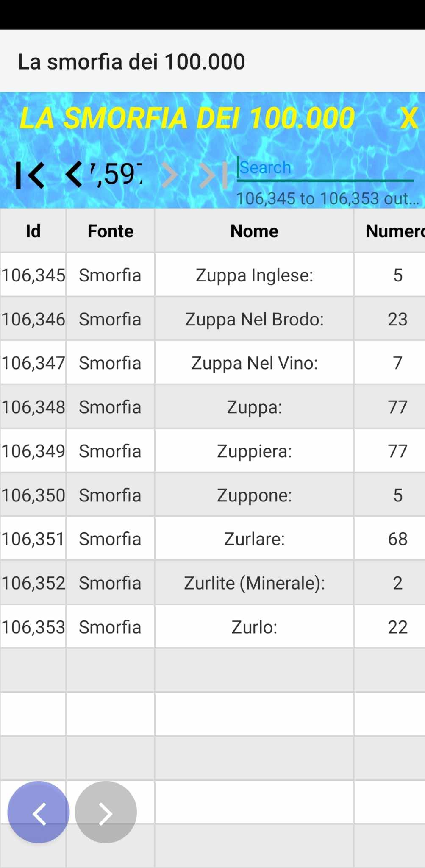
Task: Click the grayed next page arrow
Action: [x=170, y=175]
